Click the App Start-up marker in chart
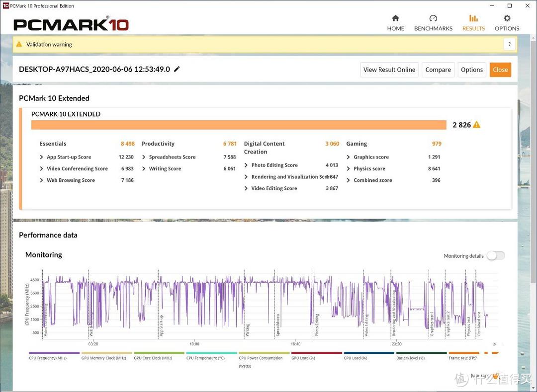Screen dimensions: 537x392 pyautogui.click(x=161, y=325)
